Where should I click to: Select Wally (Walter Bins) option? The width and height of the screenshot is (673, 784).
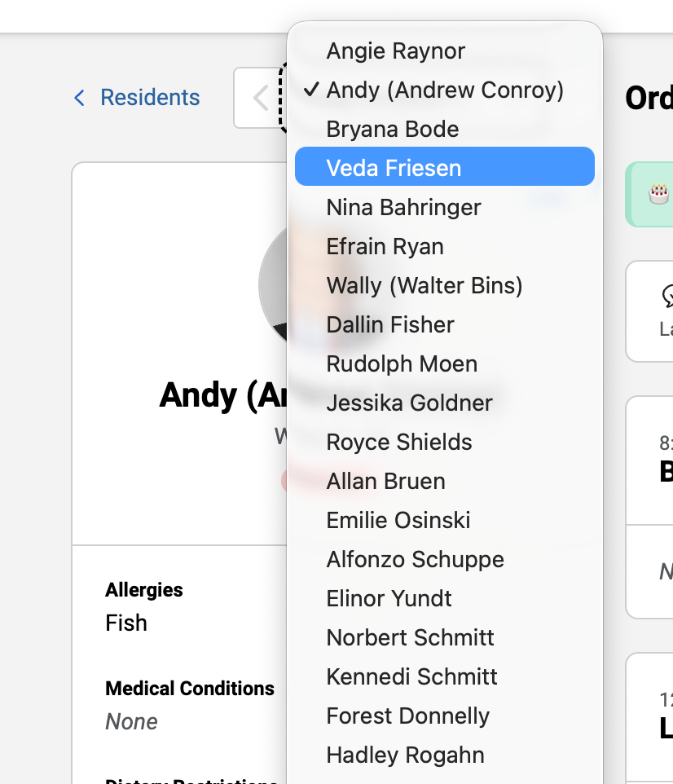(424, 285)
